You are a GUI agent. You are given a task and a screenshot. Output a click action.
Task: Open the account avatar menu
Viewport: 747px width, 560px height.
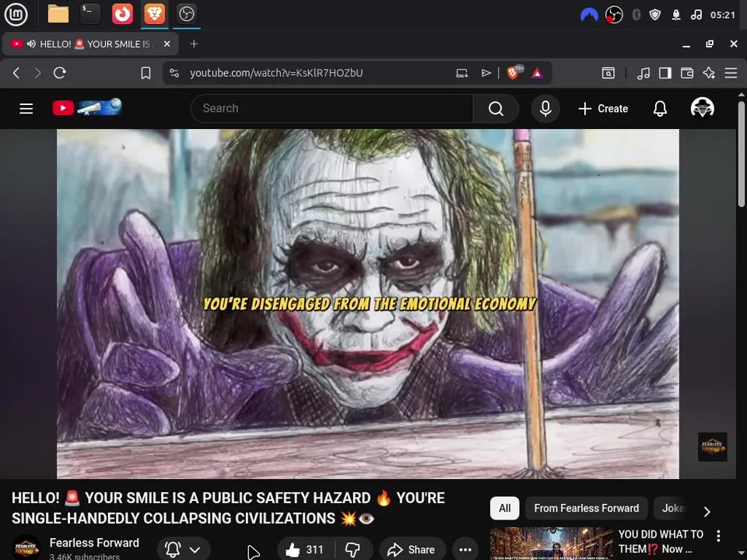point(702,107)
